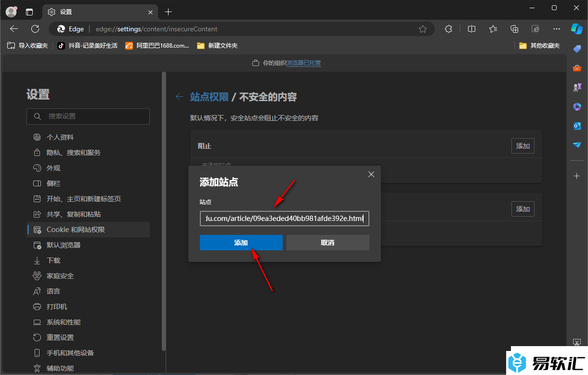Screen dimensions: 588x375
Task: Select Privacy, search and services in sidebar
Action: (73, 153)
